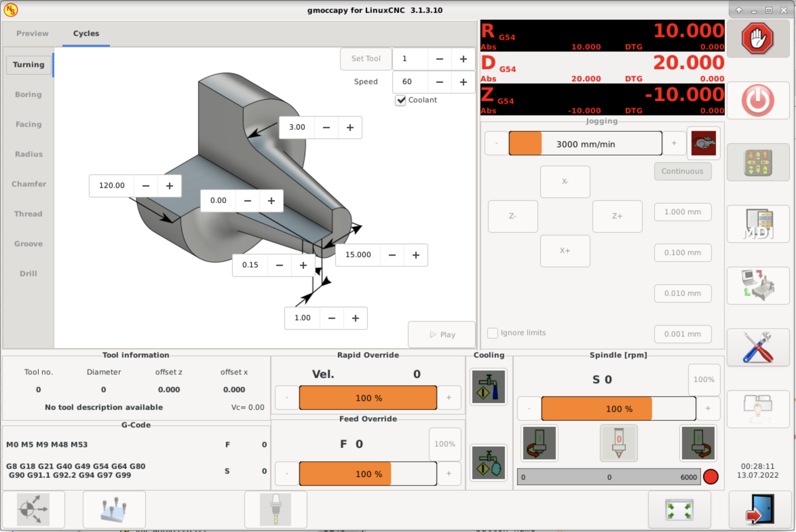Increase the 0.00 taper value
Screen dimensions: 796x532
[x=271, y=201]
